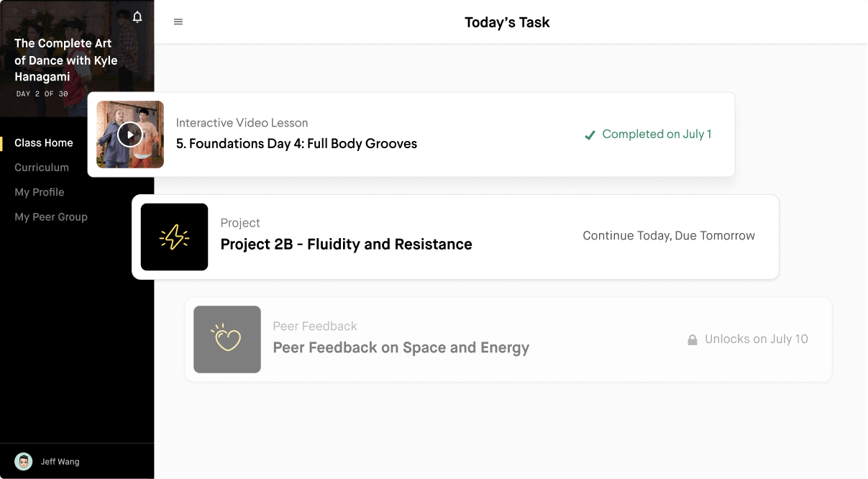Click the Continue Today, Due Tomorrow status
This screenshot has width=868, height=479.
(x=669, y=236)
